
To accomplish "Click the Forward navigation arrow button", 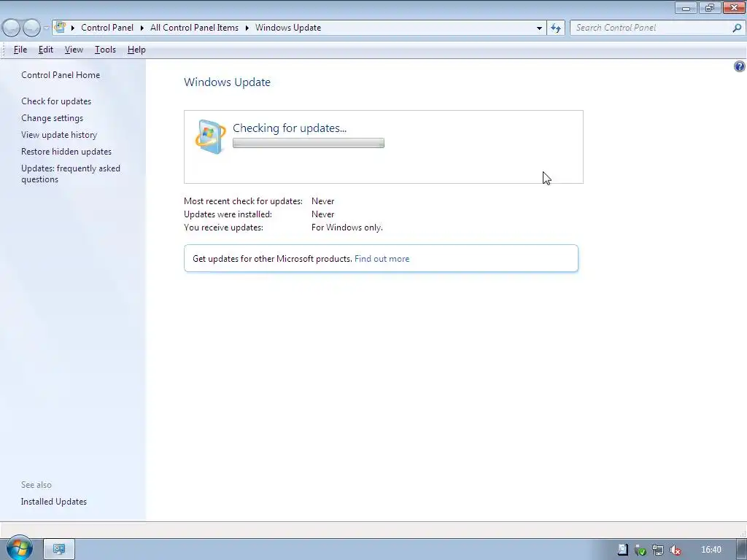I will pos(31,28).
